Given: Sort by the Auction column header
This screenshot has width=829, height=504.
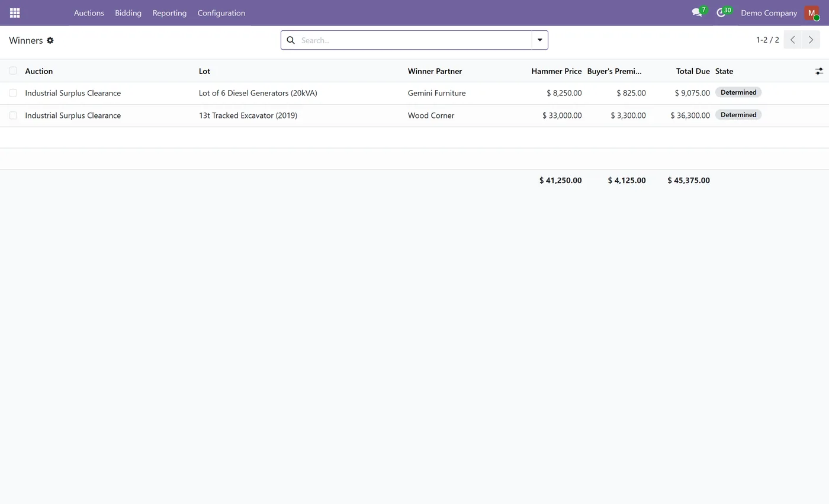Looking at the screenshot, I should [x=39, y=71].
